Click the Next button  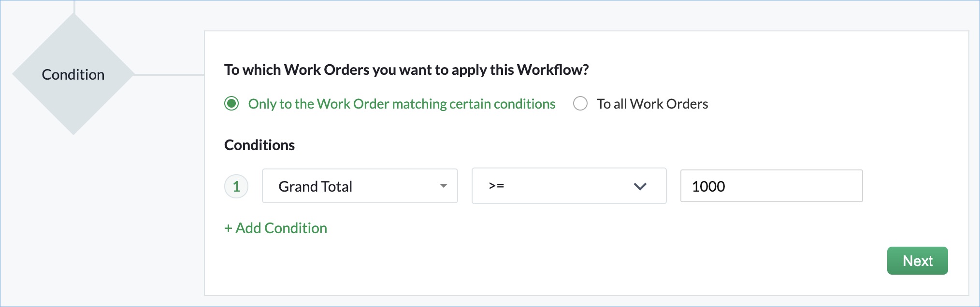tap(917, 261)
